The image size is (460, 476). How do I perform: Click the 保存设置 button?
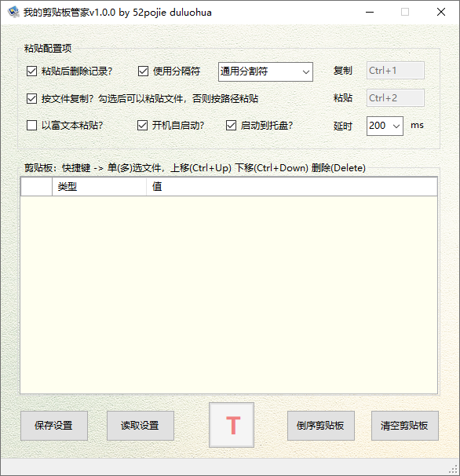click(x=54, y=426)
